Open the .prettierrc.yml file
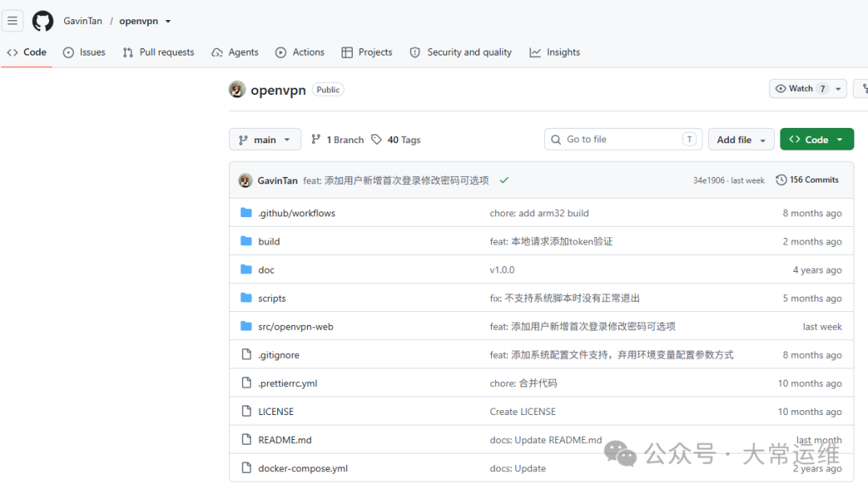The image size is (868, 489). click(x=287, y=383)
